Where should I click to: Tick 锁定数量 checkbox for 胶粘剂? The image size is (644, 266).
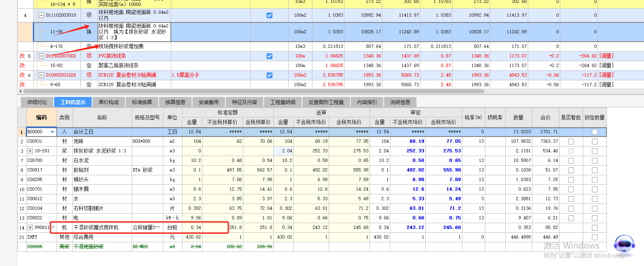594,170
